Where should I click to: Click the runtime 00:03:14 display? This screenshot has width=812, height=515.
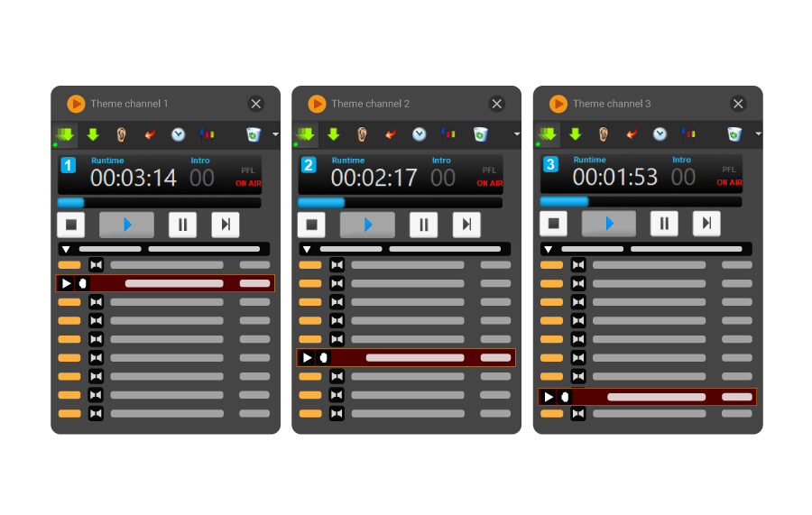pyautogui.click(x=134, y=179)
